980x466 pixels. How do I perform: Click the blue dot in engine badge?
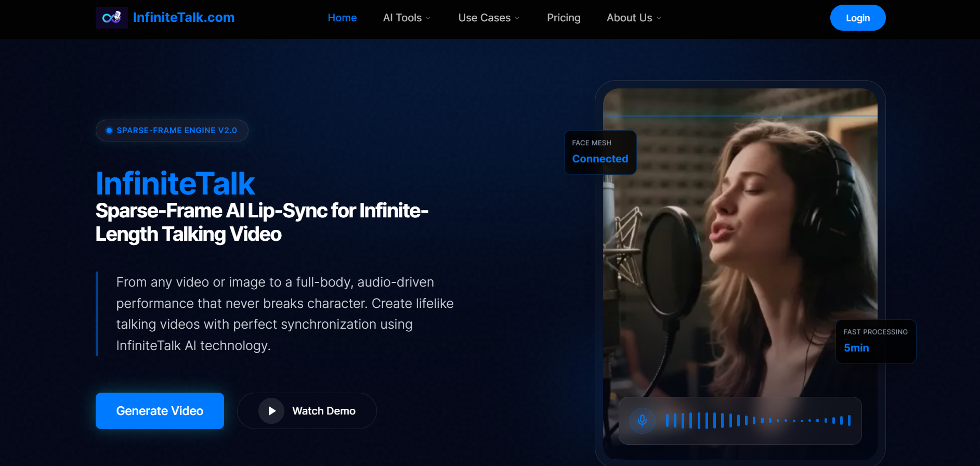(x=109, y=131)
